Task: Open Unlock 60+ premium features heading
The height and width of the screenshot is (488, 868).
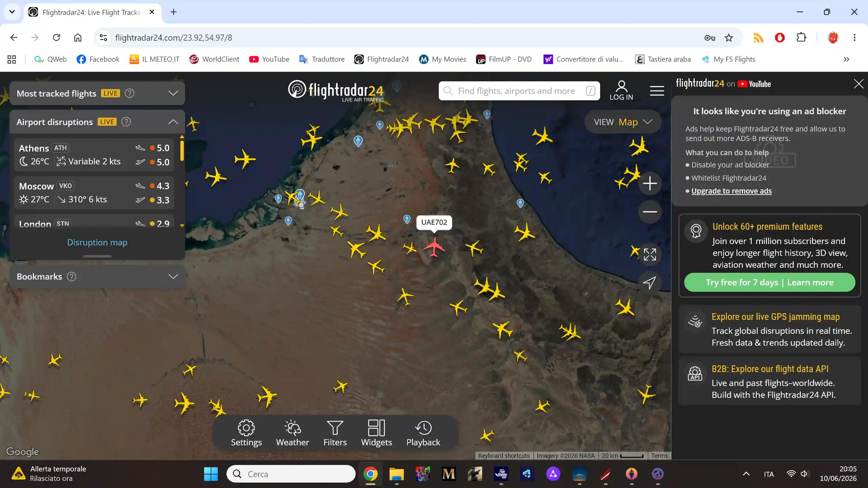Action: click(767, 226)
